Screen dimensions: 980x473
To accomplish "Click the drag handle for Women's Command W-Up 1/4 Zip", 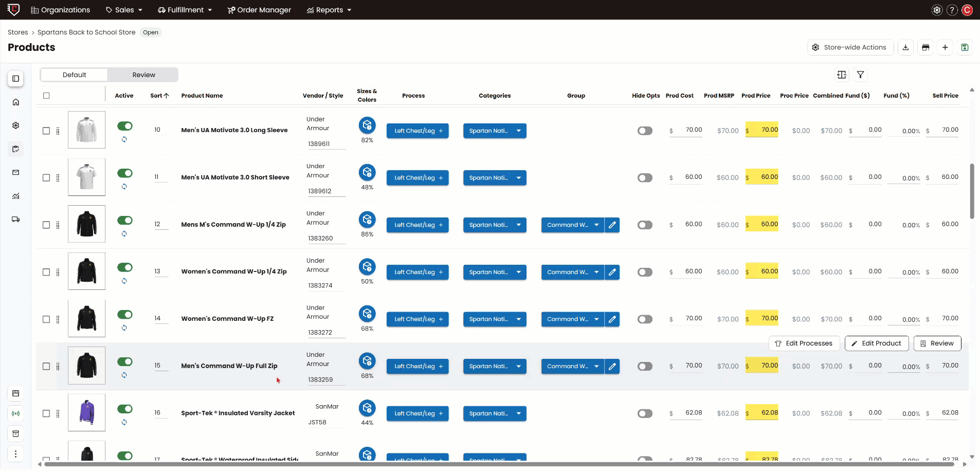I will pos(58,272).
